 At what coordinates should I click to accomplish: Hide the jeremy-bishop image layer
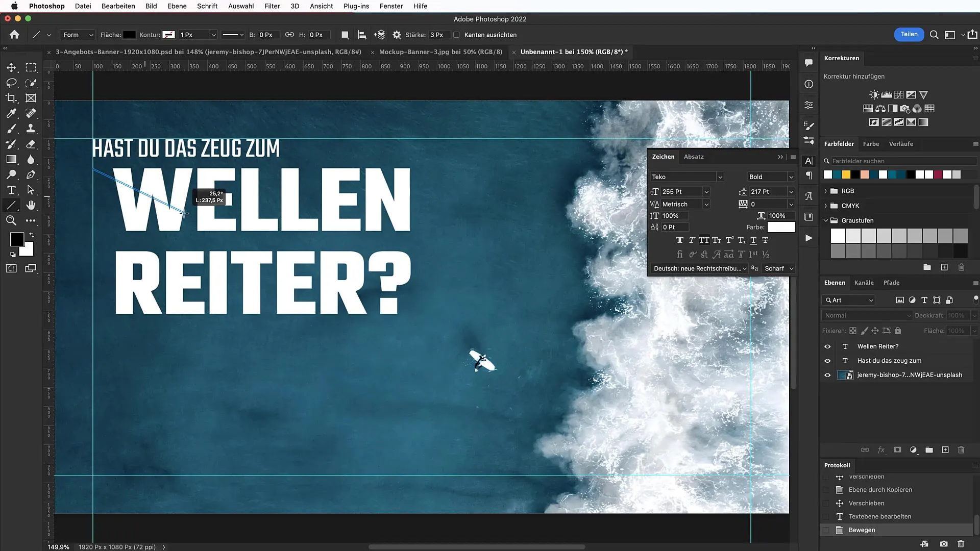pos(828,375)
